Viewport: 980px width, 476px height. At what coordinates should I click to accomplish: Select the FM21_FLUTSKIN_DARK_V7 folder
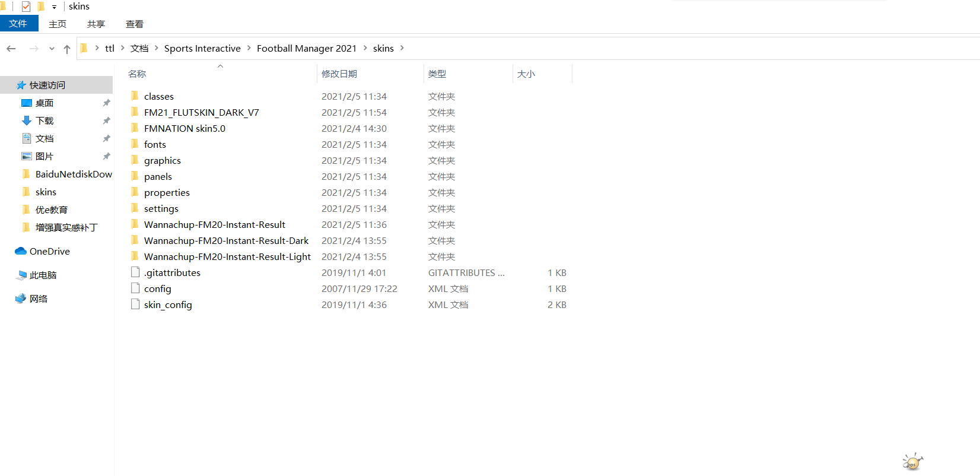[201, 112]
